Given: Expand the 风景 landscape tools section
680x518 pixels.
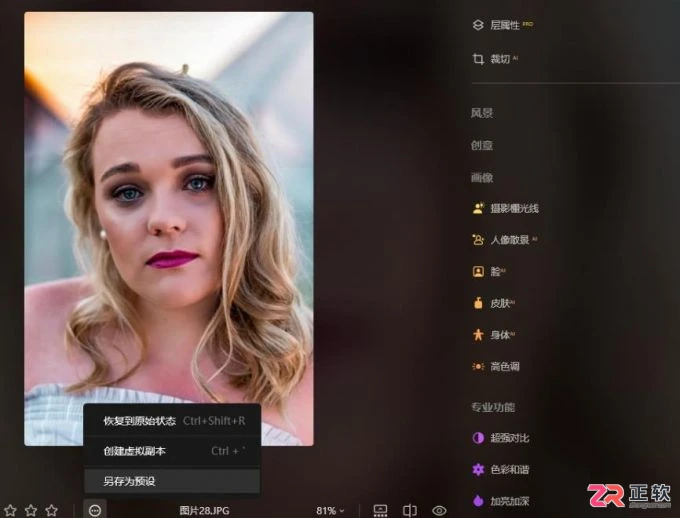Looking at the screenshot, I should click(x=482, y=114).
